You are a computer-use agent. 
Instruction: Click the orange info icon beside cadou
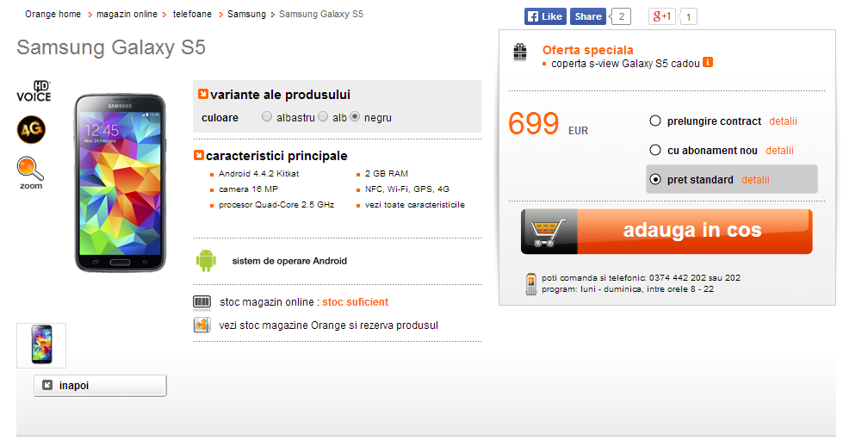(x=708, y=63)
